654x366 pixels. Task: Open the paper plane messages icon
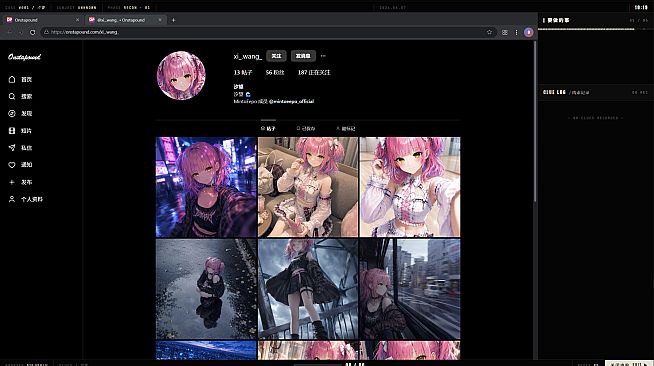click(x=12, y=148)
